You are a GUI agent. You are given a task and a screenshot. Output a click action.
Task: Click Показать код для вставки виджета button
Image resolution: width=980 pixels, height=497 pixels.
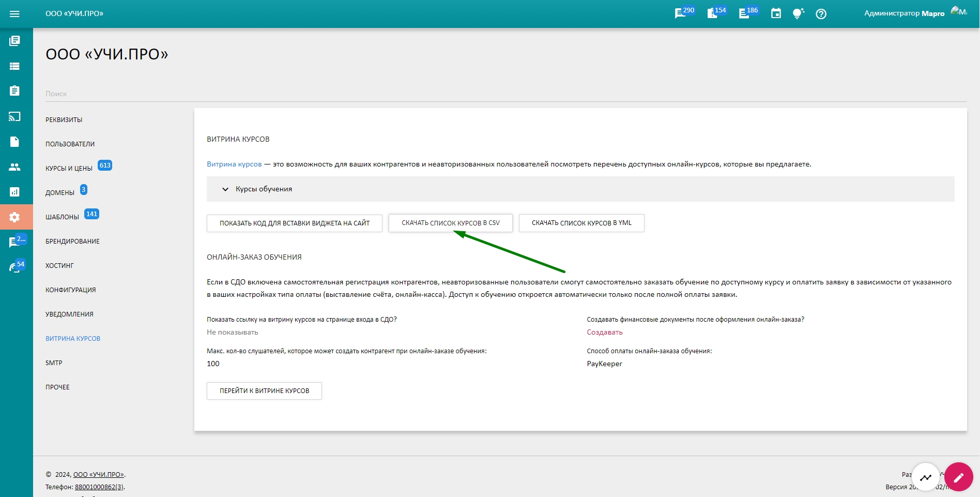click(295, 223)
